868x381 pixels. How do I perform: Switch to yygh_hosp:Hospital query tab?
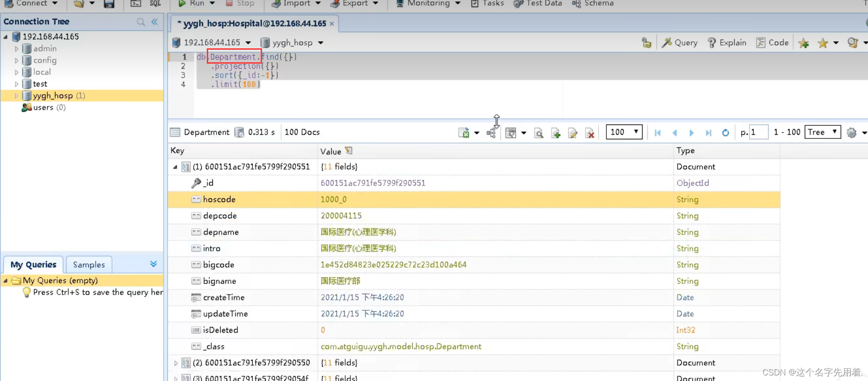point(252,24)
